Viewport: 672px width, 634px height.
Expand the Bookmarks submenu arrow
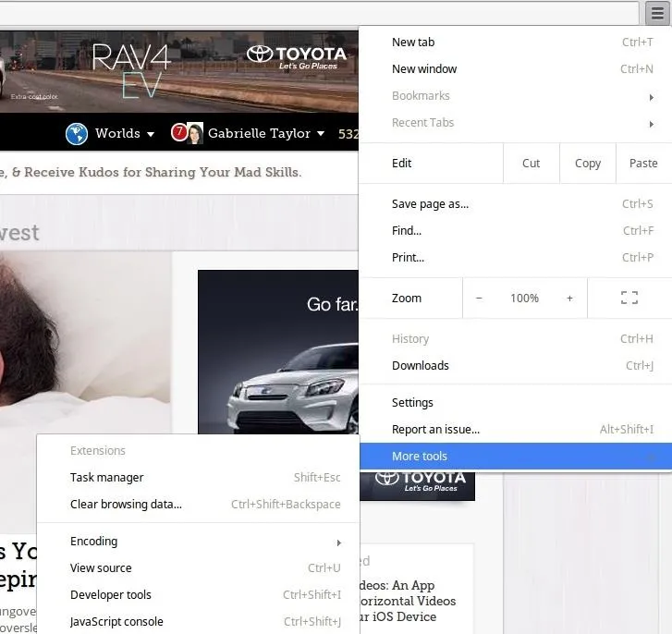pyautogui.click(x=652, y=98)
